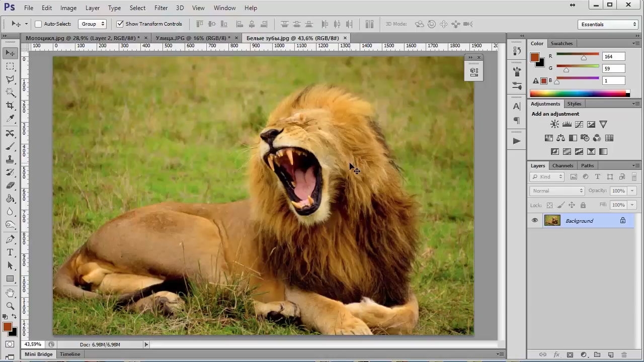Enable the Auto-Select checkbox

point(38,24)
